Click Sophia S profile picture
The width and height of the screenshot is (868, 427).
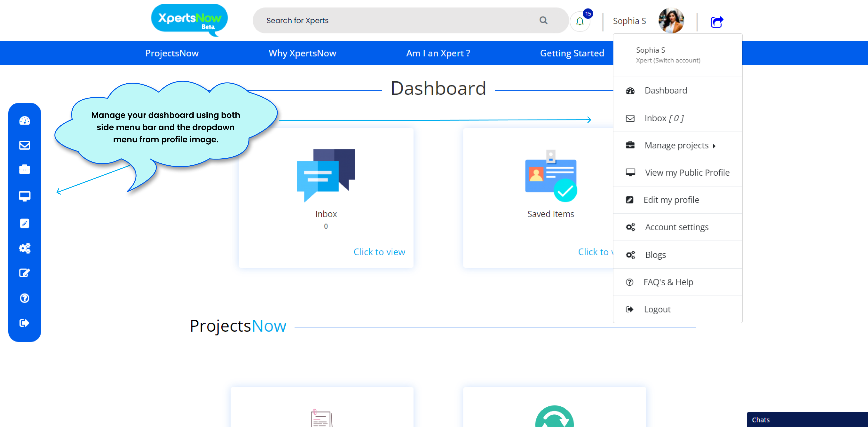pyautogui.click(x=671, y=21)
